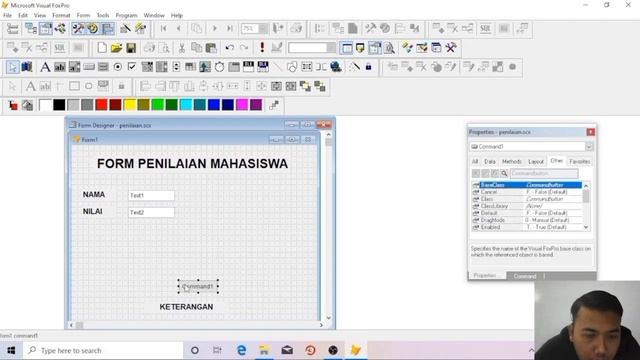The width and height of the screenshot is (640, 360).
Task: Open Mail app from taskbar
Action: pos(287,350)
